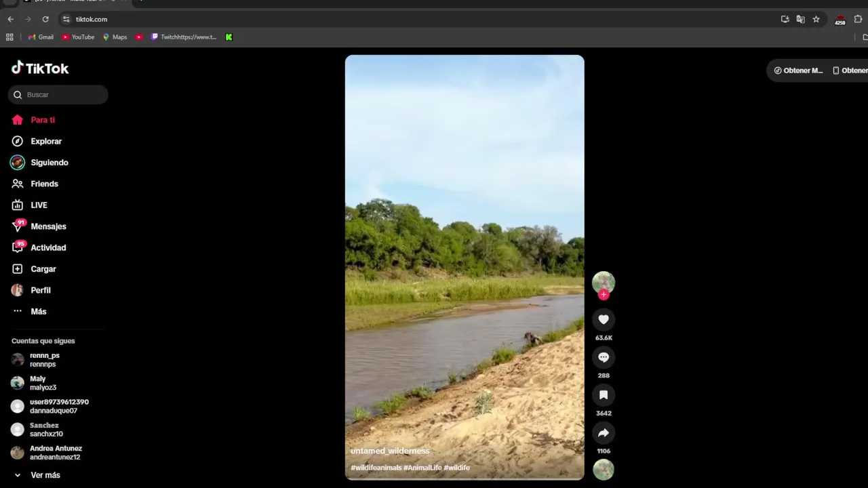Image resolution: width=868 pixels, height=488 pixels.
Task: Open the user89739612390 account
Action: click(50, 406)
